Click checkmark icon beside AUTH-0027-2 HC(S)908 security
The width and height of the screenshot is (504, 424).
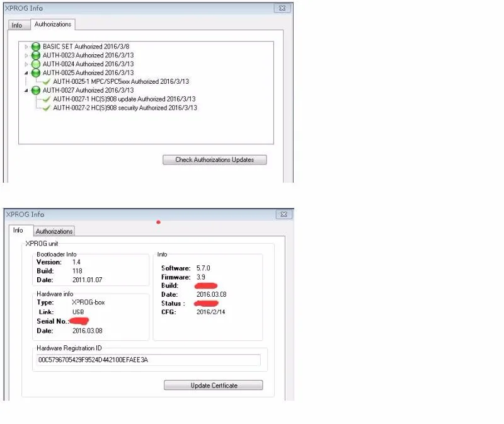(47, 108)
